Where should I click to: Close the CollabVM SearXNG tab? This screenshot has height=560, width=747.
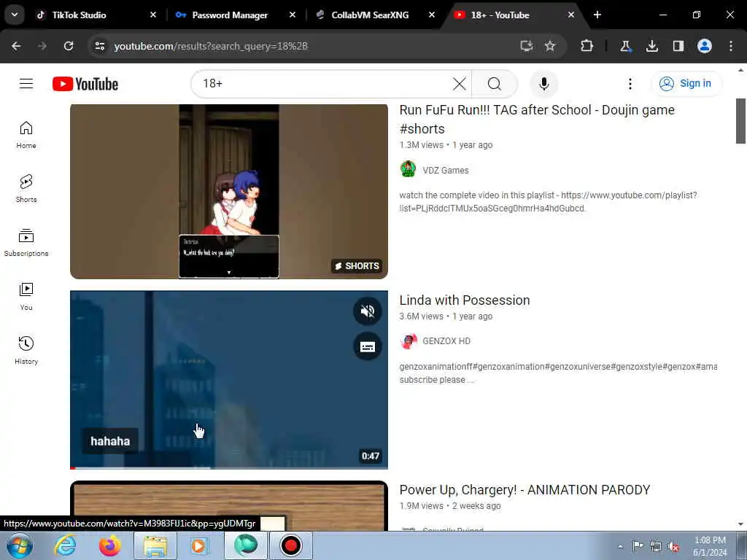[x=432, y=15]
